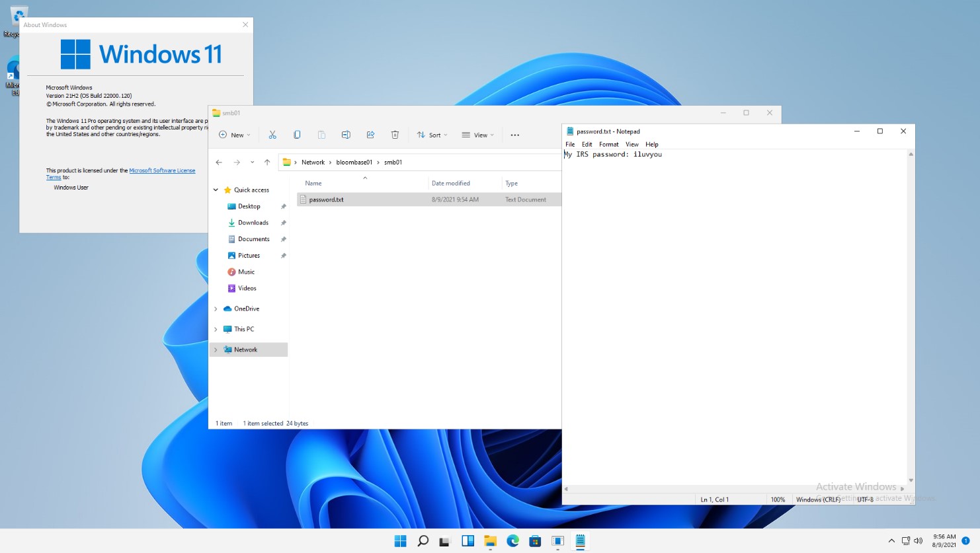Click the Notepad vertical scrollbar down arrow
The height and width of the screenshot is (553, 980).
pos(911,480)
